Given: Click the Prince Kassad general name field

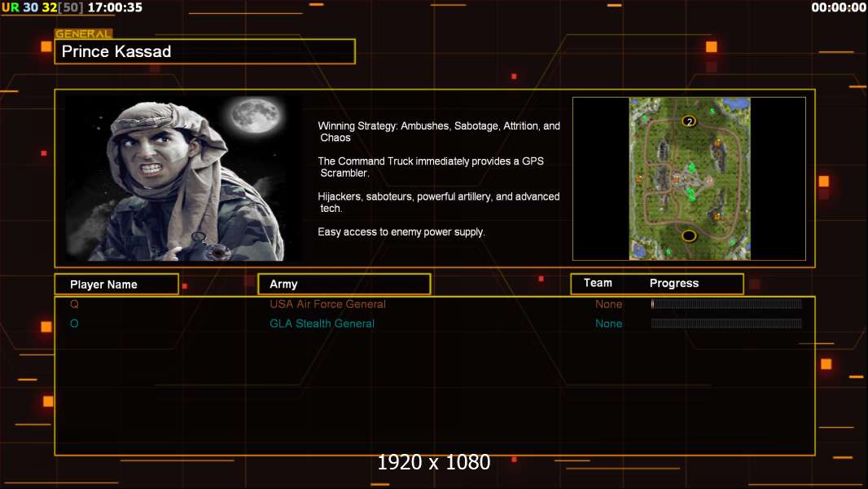Looking at the screenshot, I should 205,51.
